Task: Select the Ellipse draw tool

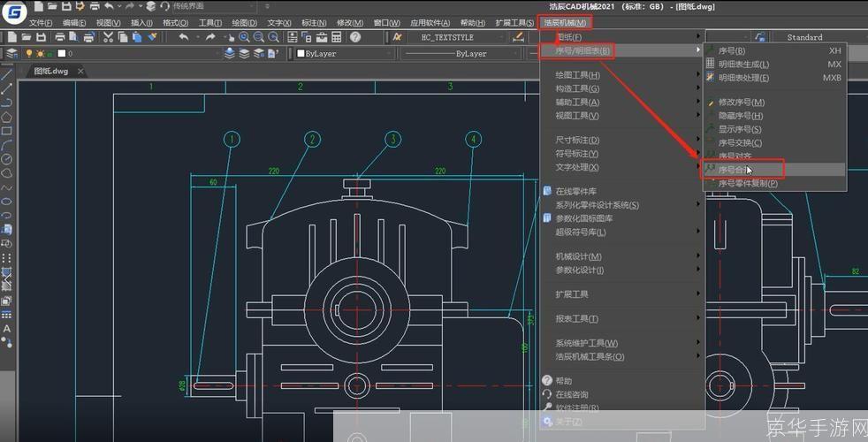Action: (7, 201)
